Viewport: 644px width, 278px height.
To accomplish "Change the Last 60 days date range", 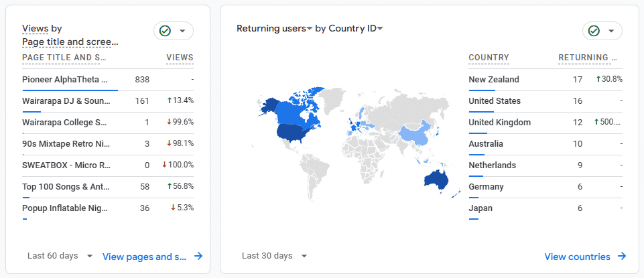I will 60,256.
